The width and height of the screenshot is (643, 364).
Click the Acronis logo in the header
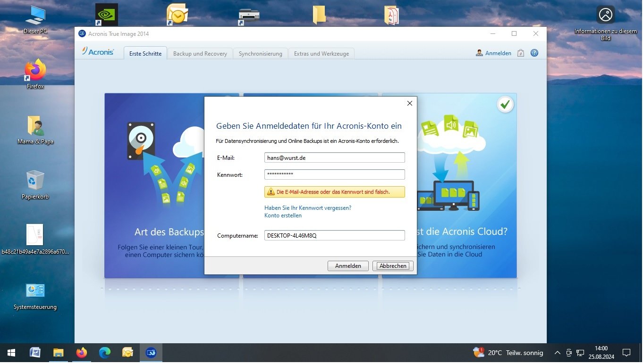click(98, 51)
